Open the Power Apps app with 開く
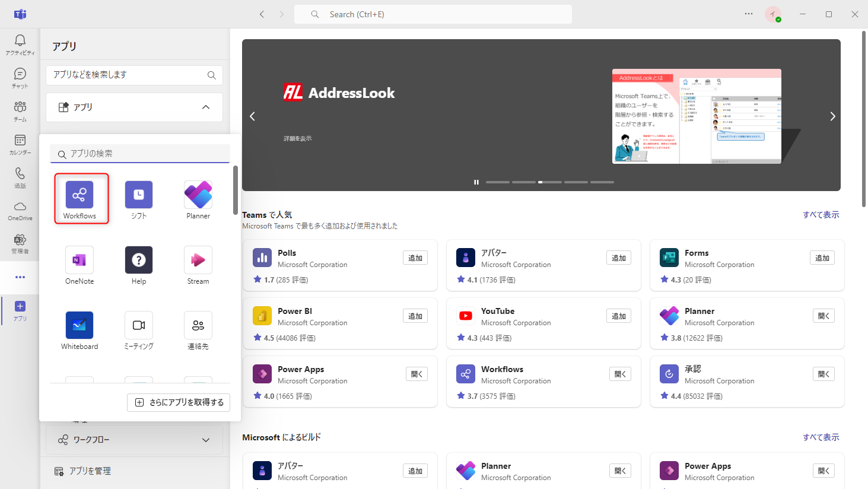This screenshot has height=489, width=868. (417, 374)
